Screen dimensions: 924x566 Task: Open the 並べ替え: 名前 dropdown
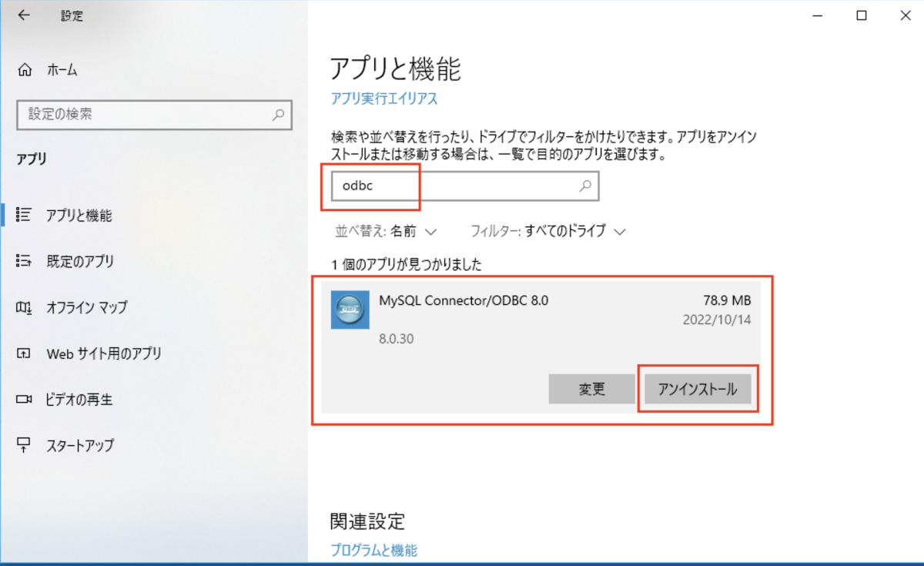[x=386, y=230]
